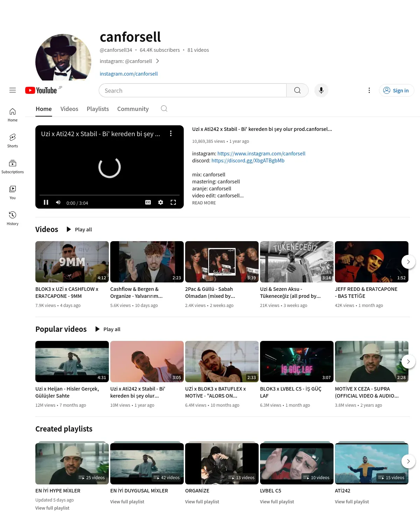Open SUPRA official video thumbnail

point(372,362)
